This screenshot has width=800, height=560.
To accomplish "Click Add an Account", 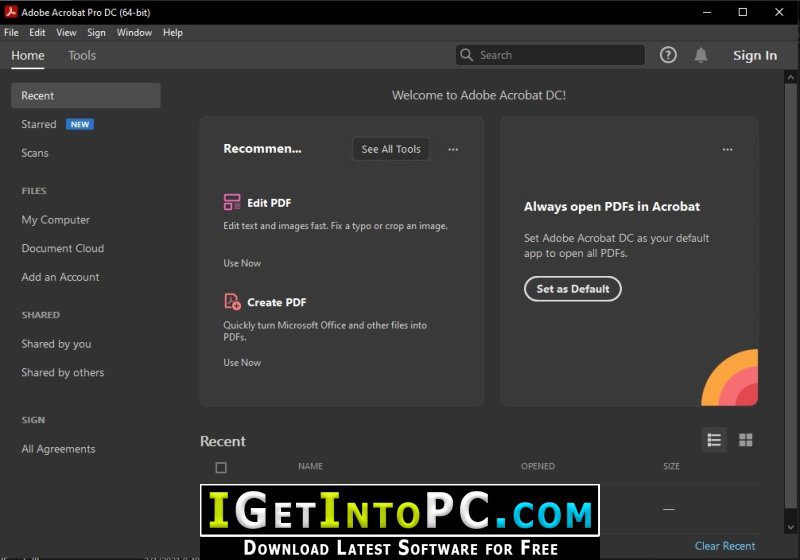I will [60, 277].
